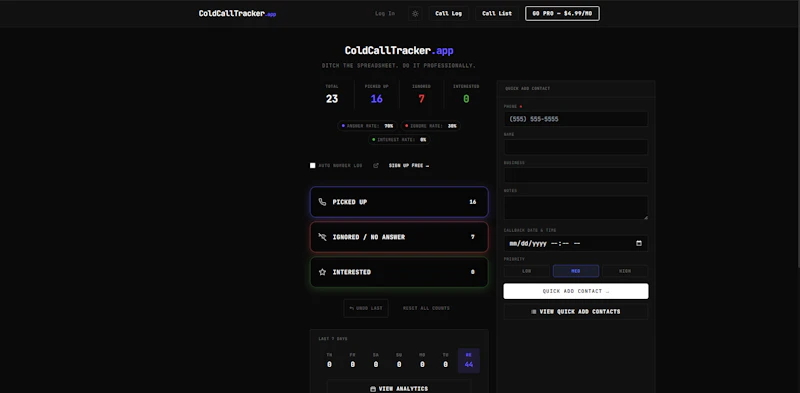Image resolution: width=800 pixels, height=393 pixels.
Task: Click the Interest Rate 0% badge
Action: (x=399, y=139)
